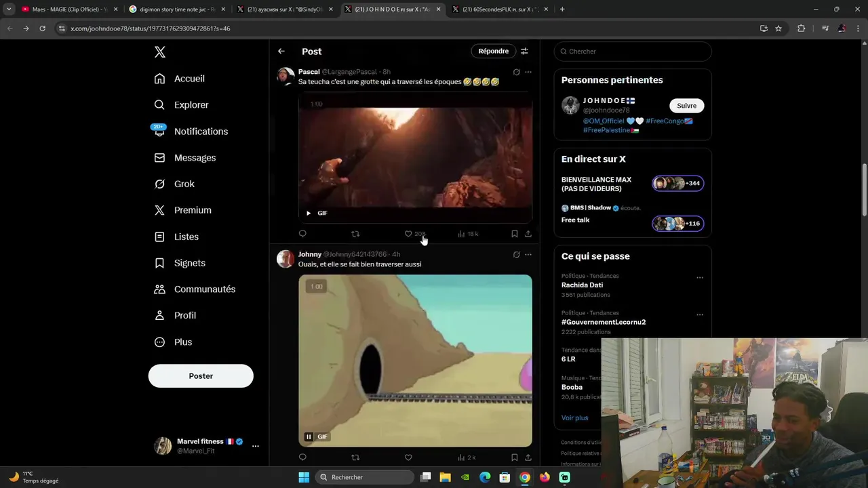Viewport: 868px width, 488px height.
Task: Share Pascal's post
Action: tap(528, 234)
